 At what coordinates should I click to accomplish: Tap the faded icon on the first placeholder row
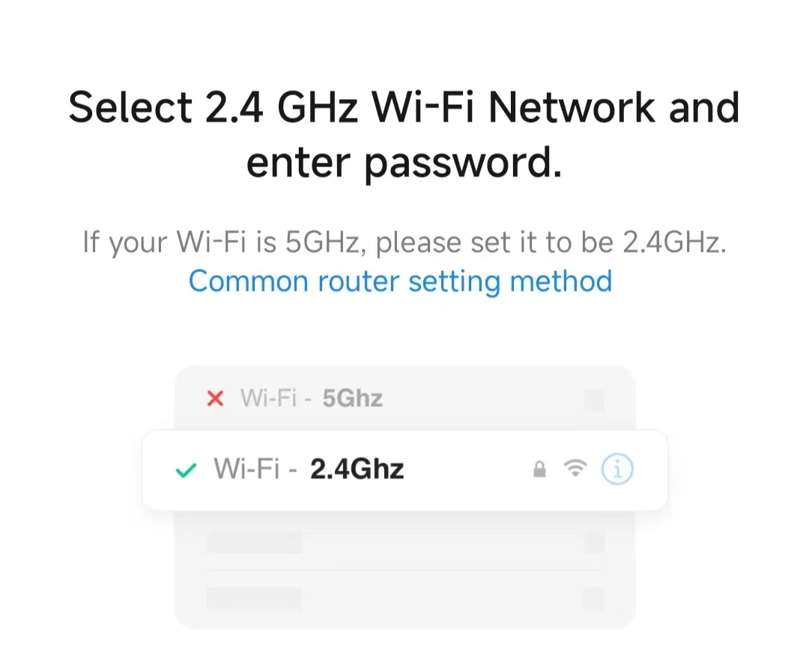[593, 542]
